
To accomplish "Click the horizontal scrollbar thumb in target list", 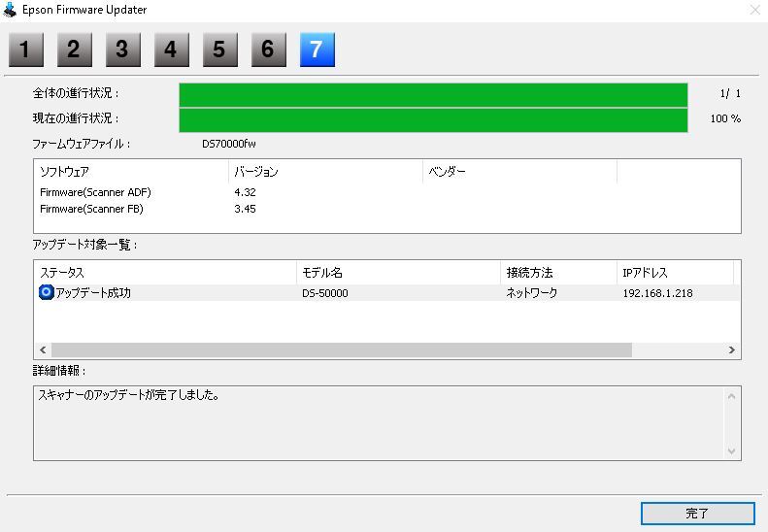I will 342,349.
